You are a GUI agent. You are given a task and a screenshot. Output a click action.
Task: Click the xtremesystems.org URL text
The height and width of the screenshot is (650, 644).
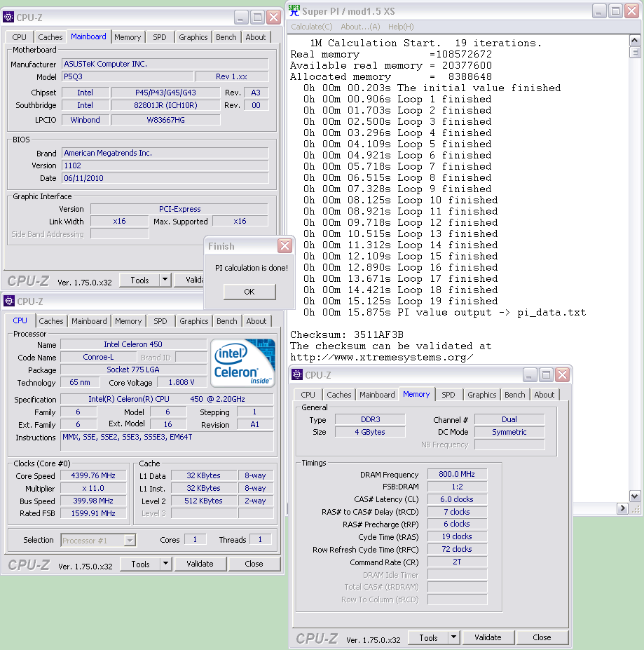pos(381,358)
